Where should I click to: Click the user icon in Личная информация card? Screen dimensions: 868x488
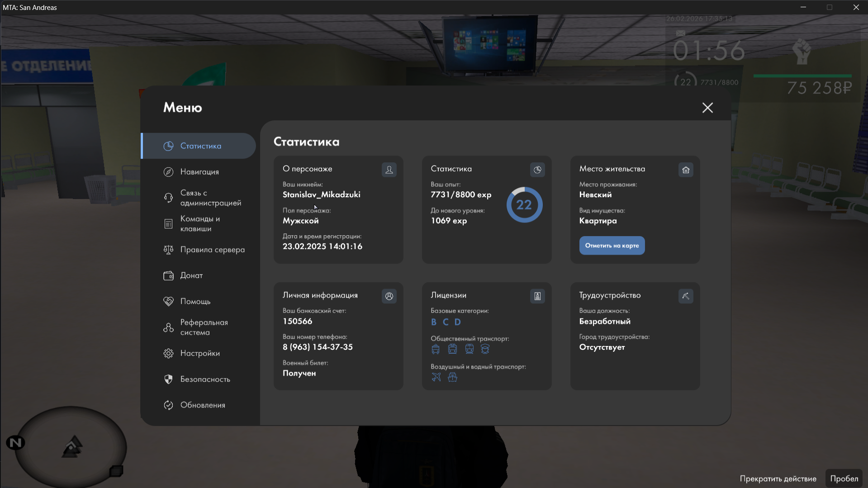(389, 296)
